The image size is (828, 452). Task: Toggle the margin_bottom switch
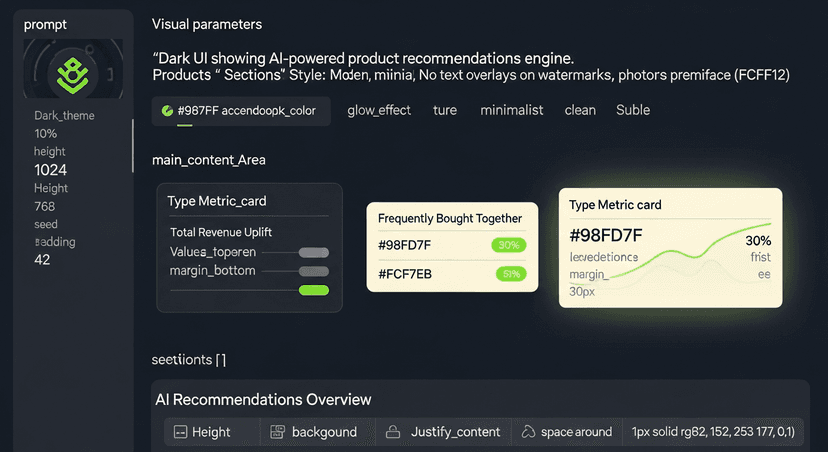point(314,271)
